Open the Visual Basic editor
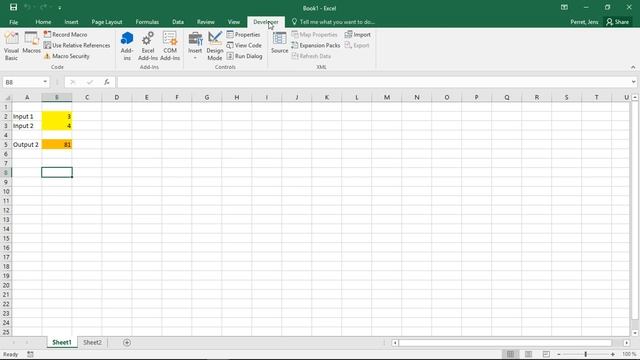640x360 pixels. (11, 47)
